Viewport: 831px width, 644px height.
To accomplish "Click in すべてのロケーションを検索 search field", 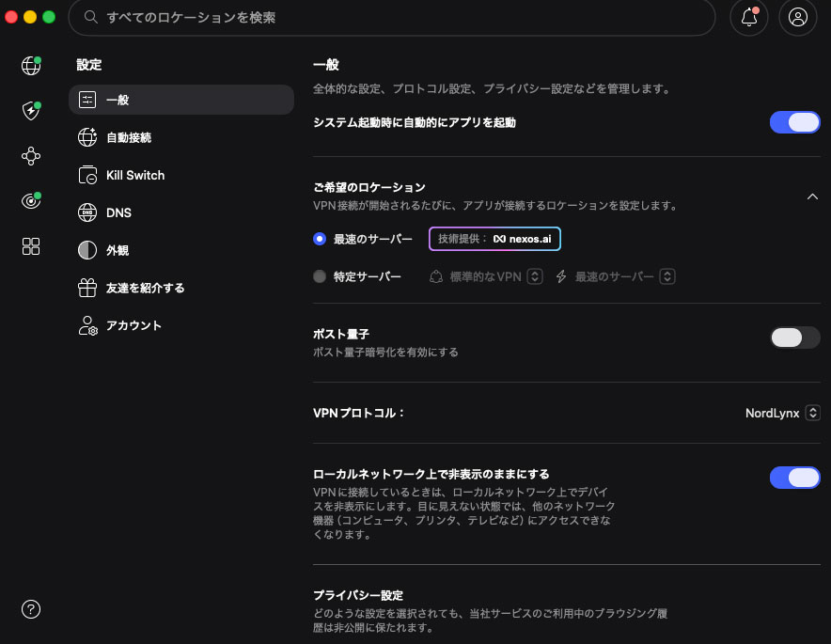I will [x=392, y=18].
